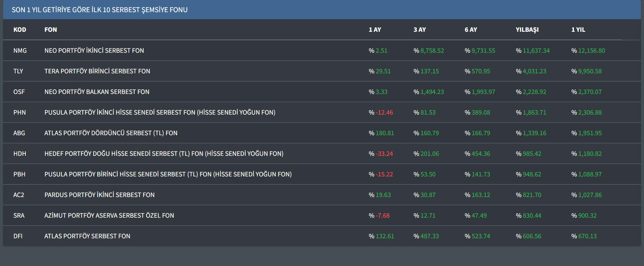Select NEO PORTFÖY BALKAN SERBEST FON

point(97,92)
